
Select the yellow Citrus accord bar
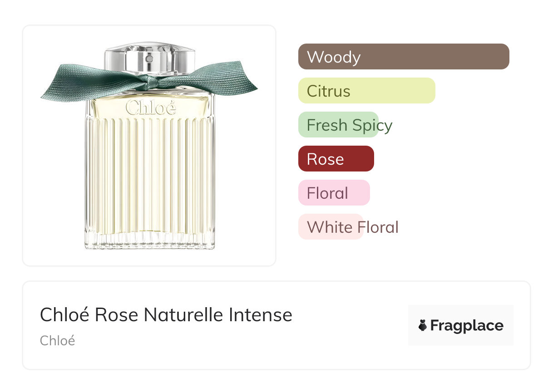(x=366, y=91)
